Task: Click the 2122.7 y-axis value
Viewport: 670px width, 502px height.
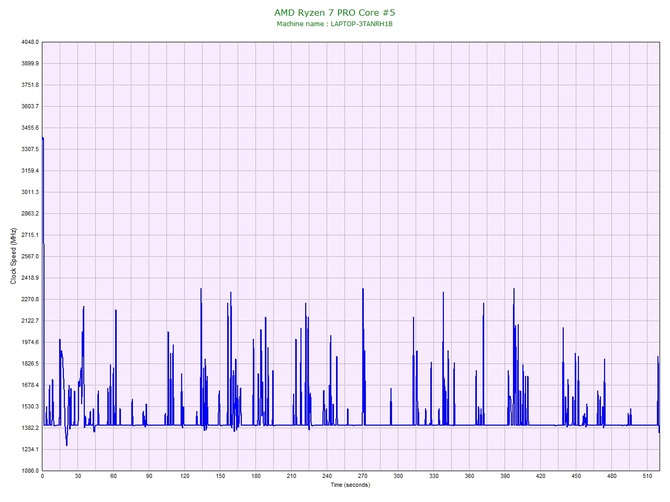Action: pos(30,320)
